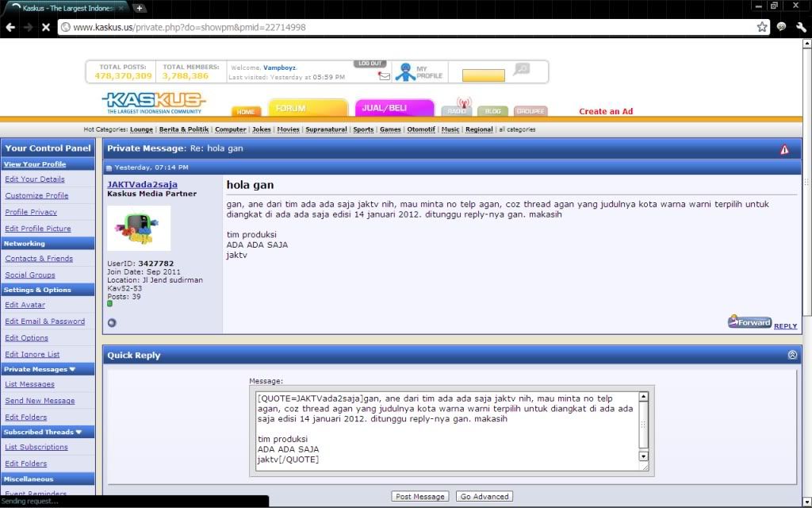Click the Go Advanced button
The width and height of the screenshot is (812, 508).
[485, 497]
